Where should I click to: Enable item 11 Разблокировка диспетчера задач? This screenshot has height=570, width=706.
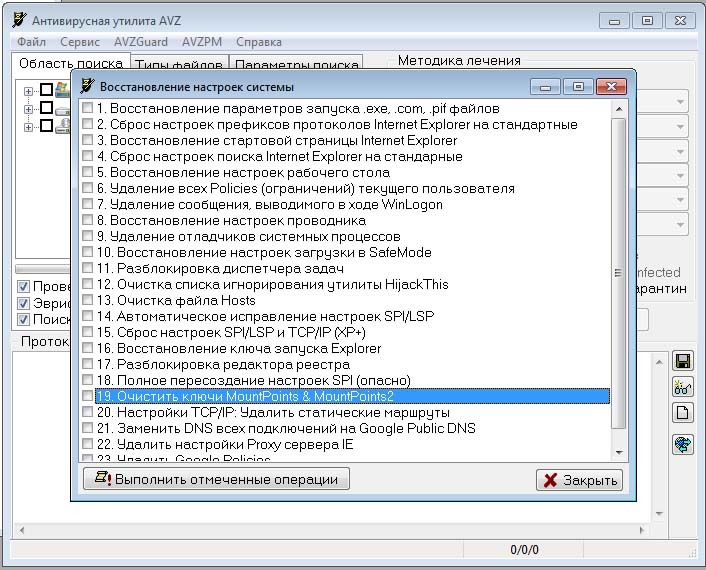(87, 268)
